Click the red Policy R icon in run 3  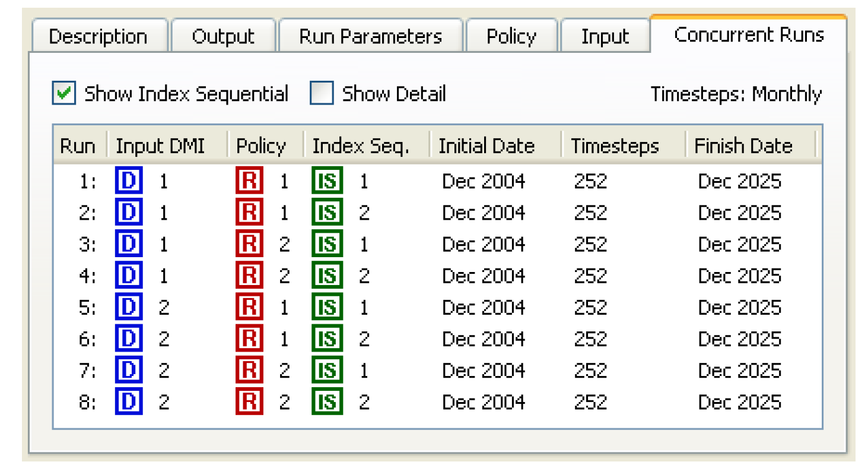[249, 244]
